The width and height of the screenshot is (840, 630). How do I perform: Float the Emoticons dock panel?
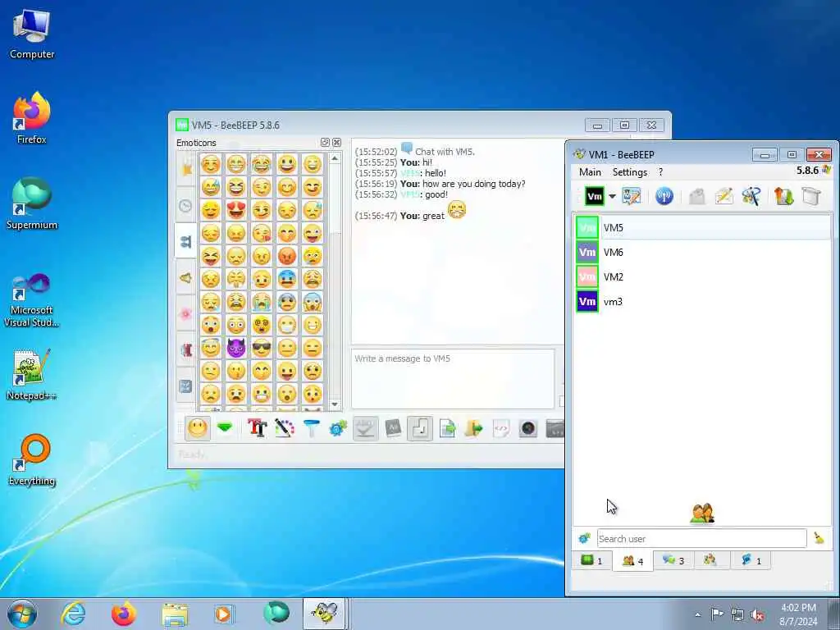tap(325, 143)
